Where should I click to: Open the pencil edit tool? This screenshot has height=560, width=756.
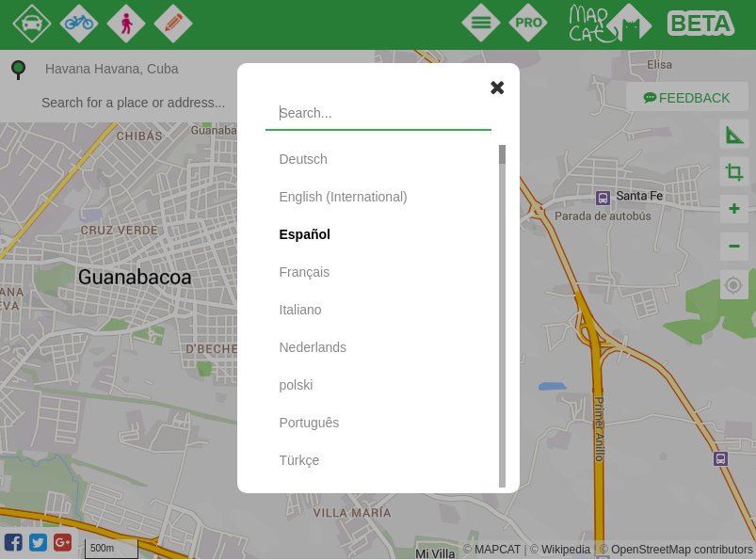[173, 24]
